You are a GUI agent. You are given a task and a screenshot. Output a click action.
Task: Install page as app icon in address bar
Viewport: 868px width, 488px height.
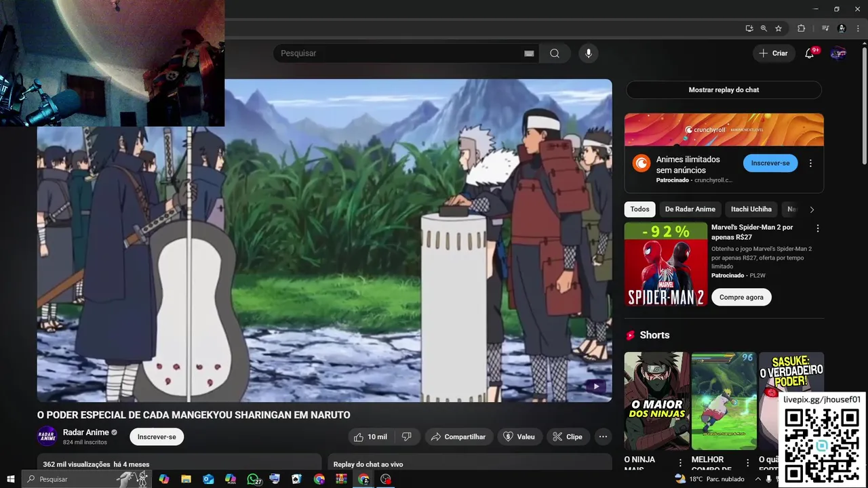pos(749,28)
